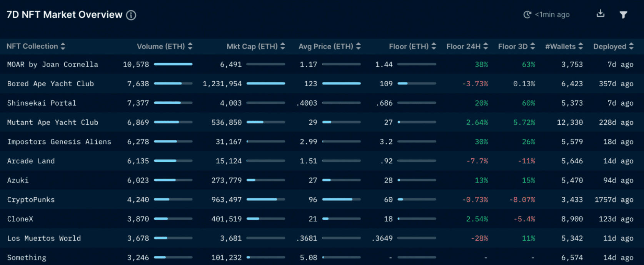Download the market overview data
644x265 pixels.
point(600,14)
